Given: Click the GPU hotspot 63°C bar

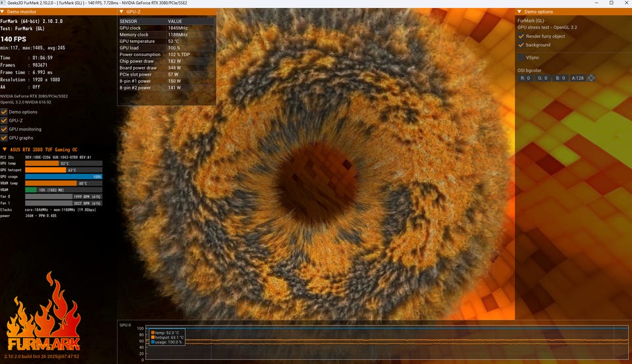Looking at the screenshot, I should click(64, 170).
